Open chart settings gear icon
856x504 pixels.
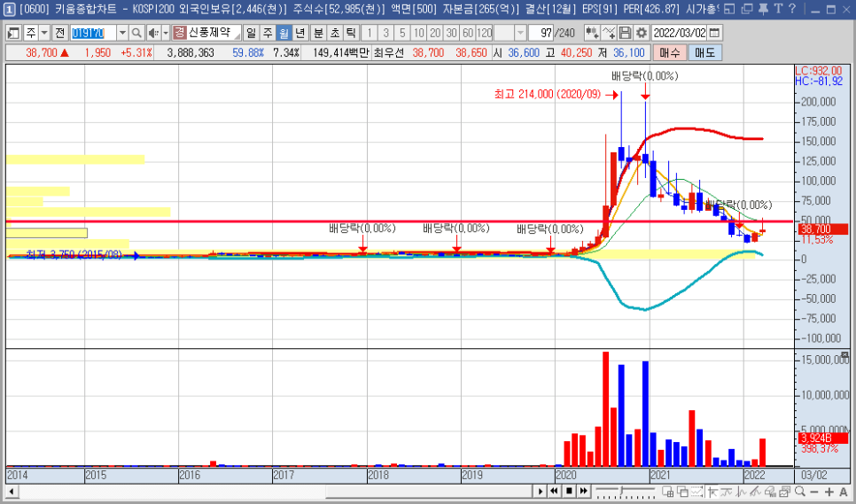tap(642, 33)
